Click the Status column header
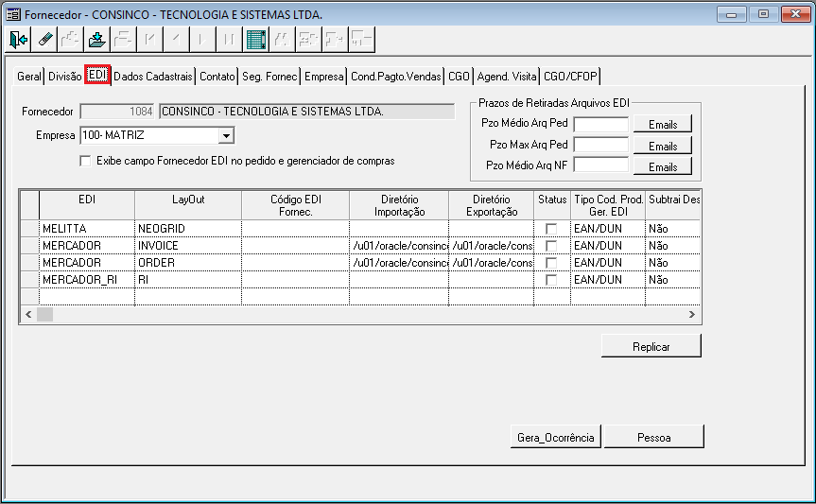 click(552, 205)
